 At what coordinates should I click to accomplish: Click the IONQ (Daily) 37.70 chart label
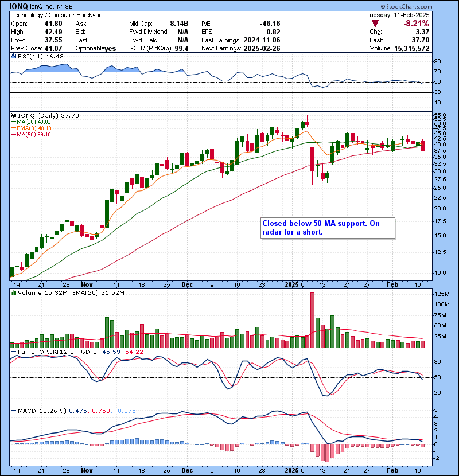(x=48, y=116)
